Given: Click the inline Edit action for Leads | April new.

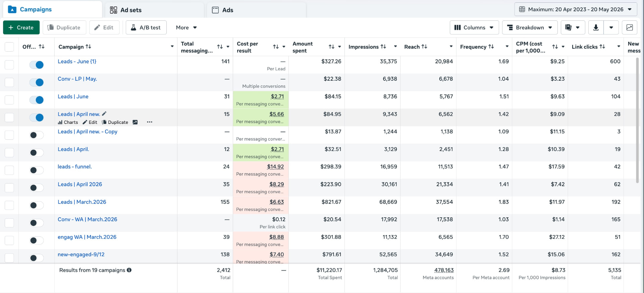Looking at the screenshot, I should click(90, 122).
